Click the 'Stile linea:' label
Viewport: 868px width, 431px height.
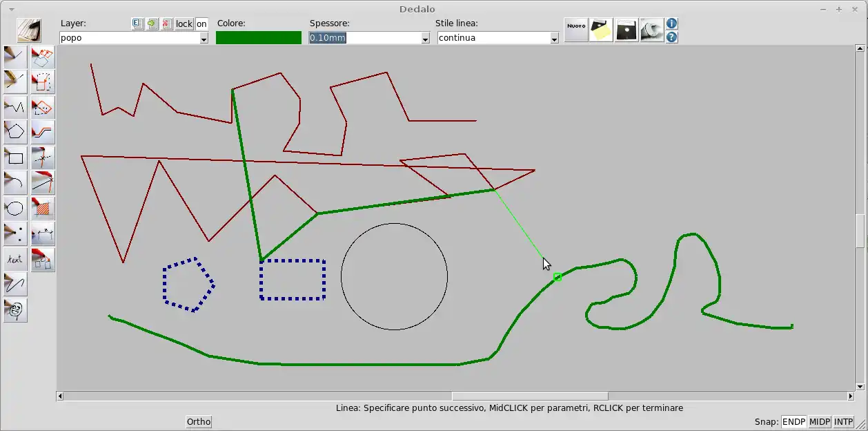pos(457,23)
